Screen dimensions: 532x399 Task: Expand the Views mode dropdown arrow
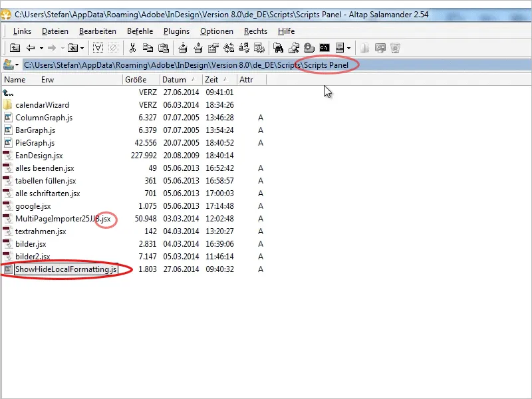click(x=348, y=48)
